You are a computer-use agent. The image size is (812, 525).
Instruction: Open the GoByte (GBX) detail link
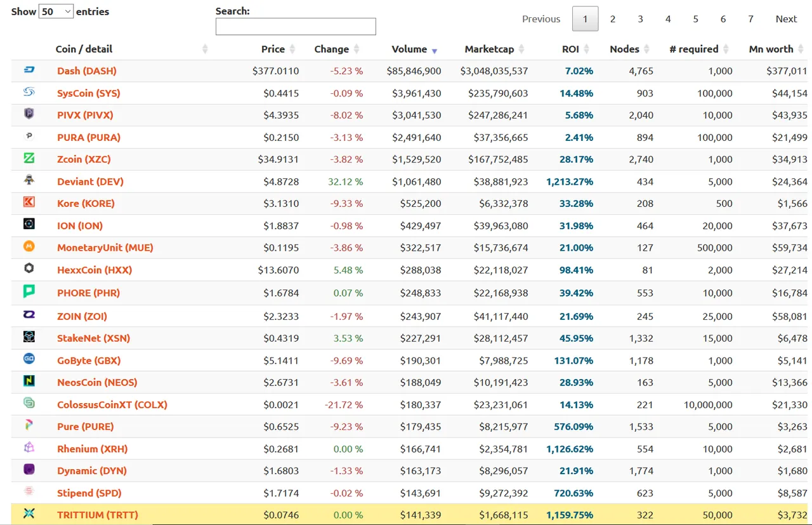[x=89, y=360]
